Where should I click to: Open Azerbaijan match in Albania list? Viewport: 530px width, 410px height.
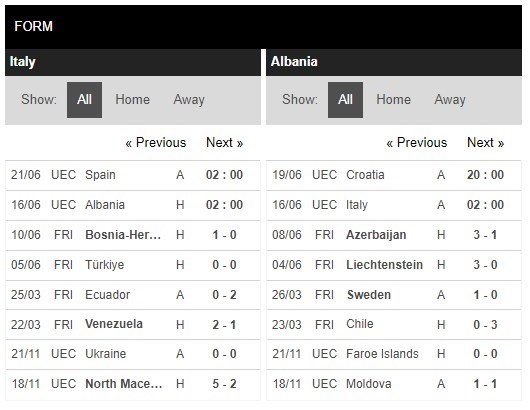click(394, 235)
